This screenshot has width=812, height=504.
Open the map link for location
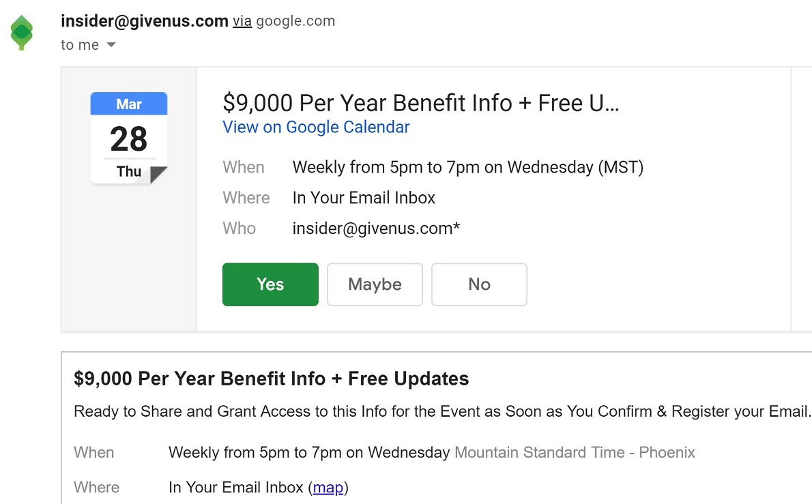328,488
